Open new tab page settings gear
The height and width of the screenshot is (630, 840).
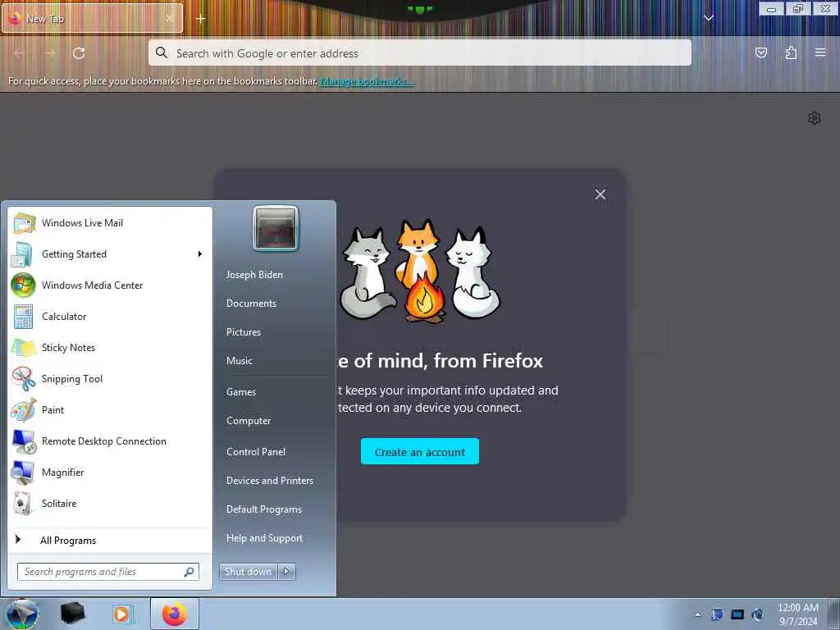pyautogui.click(x=815, y=118)
